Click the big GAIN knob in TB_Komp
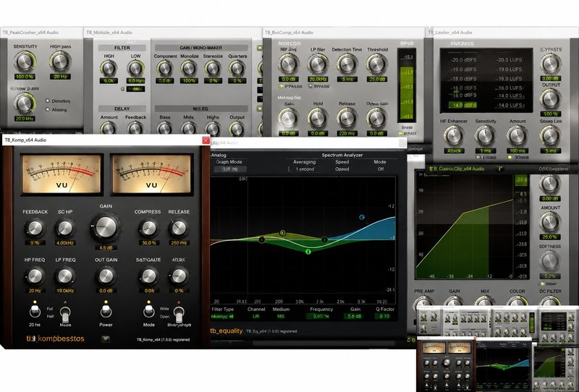Screen dimensions: 579x392 pos(106,226)
